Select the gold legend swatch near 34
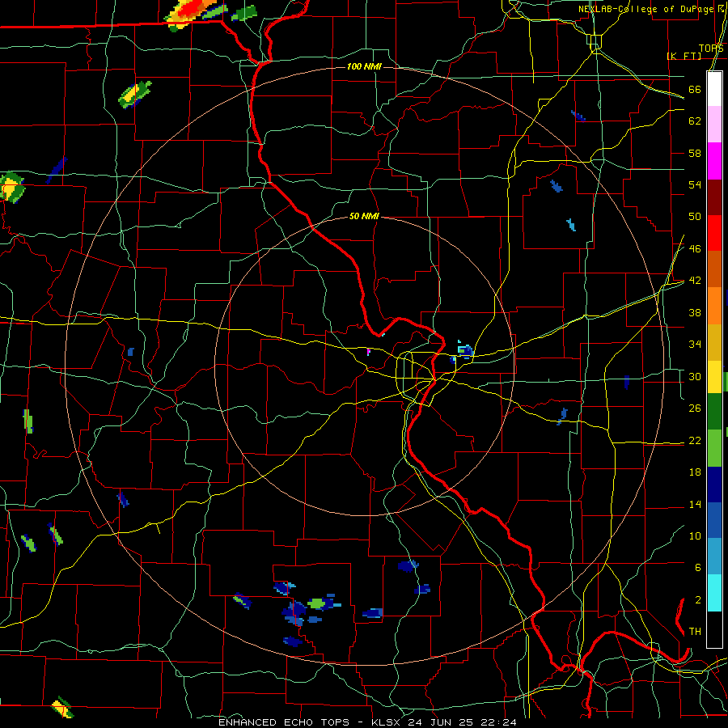728x728 pixels. click(x=714, y=342)
